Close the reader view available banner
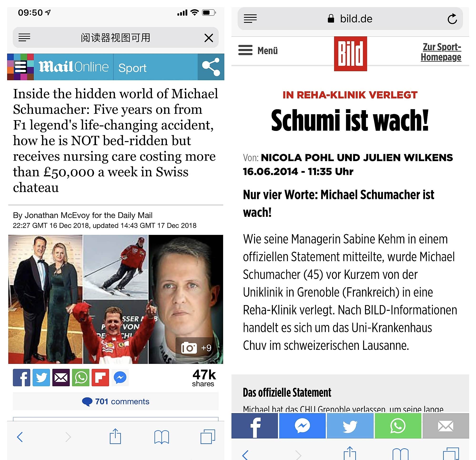 pos(209,38)
